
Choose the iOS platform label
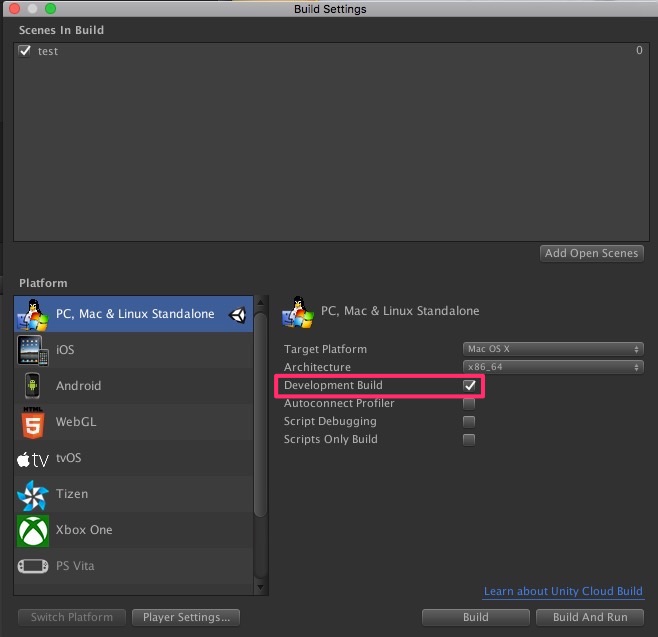pos(65,350)
